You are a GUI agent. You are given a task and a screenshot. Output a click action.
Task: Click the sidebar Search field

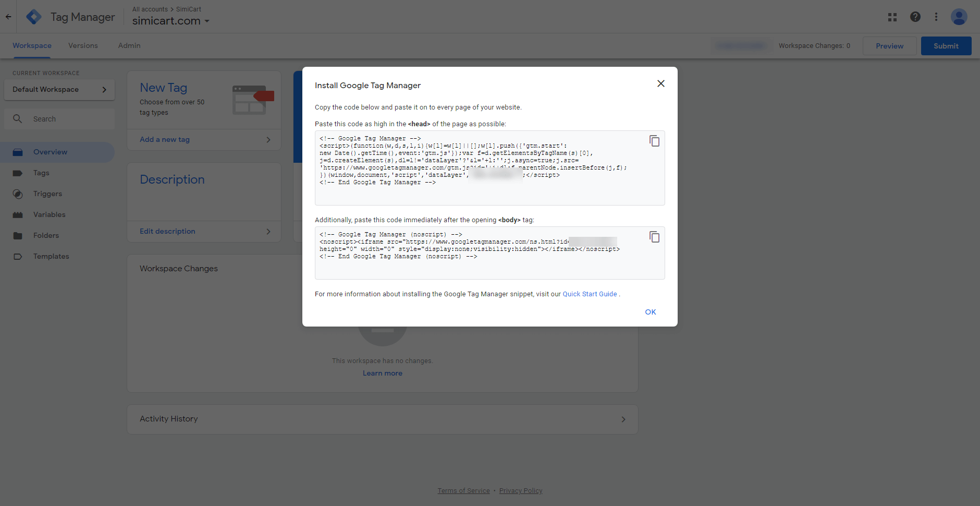59,119
